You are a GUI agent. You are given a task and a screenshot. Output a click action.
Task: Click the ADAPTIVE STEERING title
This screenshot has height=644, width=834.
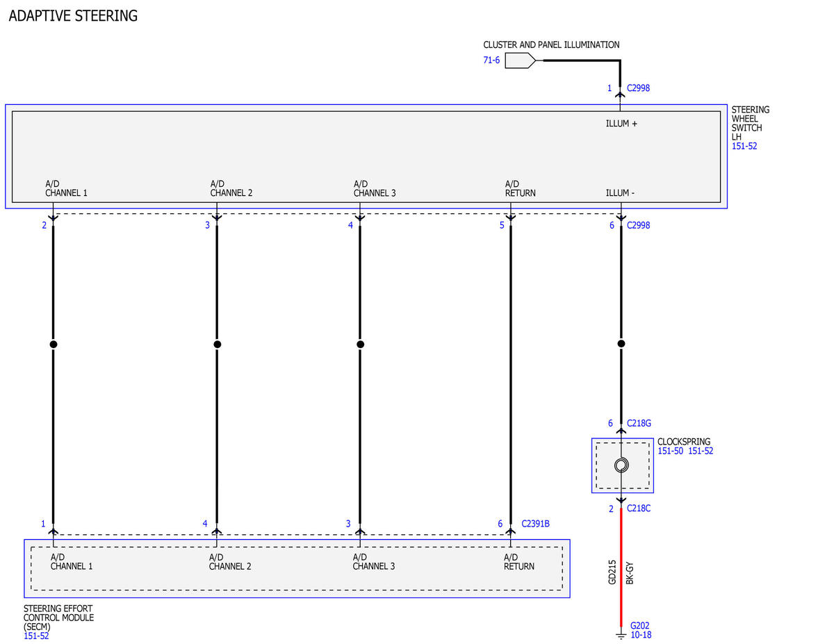click(73, 15)
